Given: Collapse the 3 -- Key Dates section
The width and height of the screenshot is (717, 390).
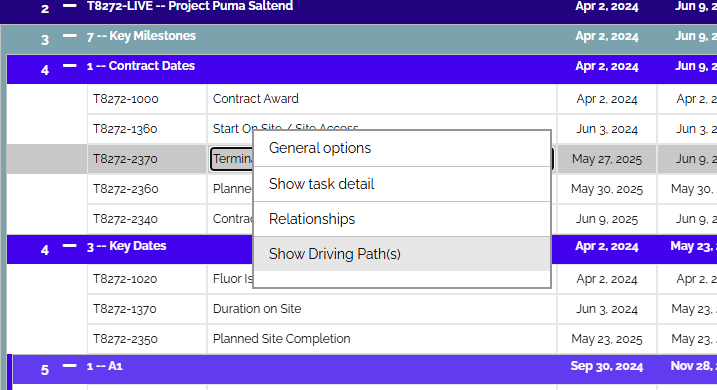Looking at the screenshot, I should coord(70,246).
